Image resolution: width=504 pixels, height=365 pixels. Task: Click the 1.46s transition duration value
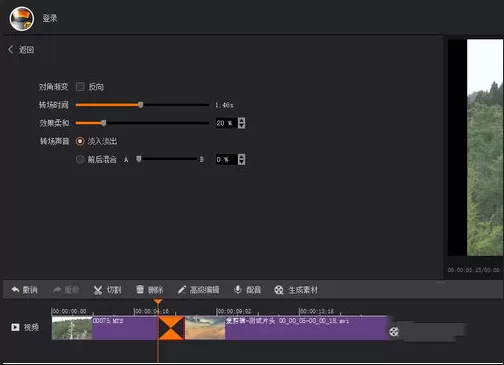point(224,105)
